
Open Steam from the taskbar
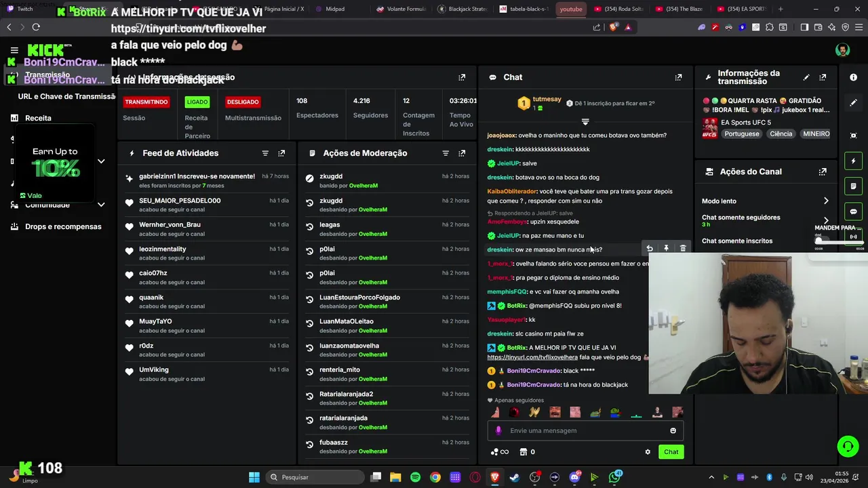[x=515, y=477]
